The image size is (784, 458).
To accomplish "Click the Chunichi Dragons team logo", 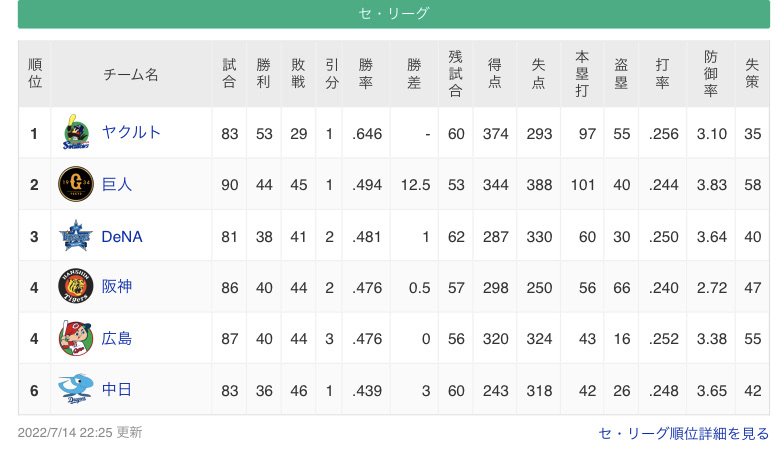I will click(x=76, y=389).
